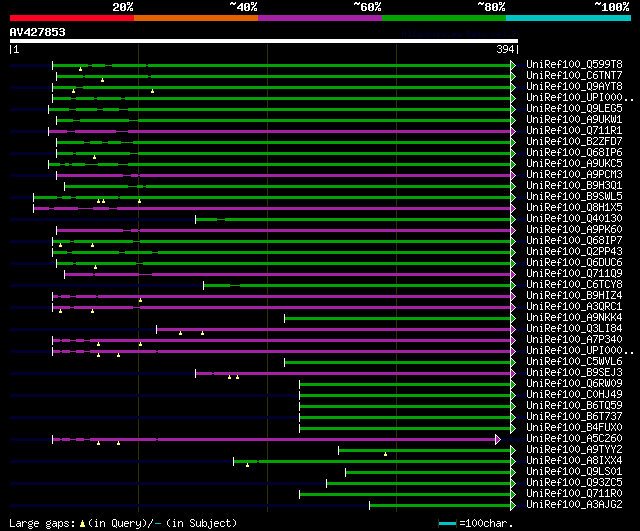Select the UniRef100_Q711R0 label

tap(574, 494)
